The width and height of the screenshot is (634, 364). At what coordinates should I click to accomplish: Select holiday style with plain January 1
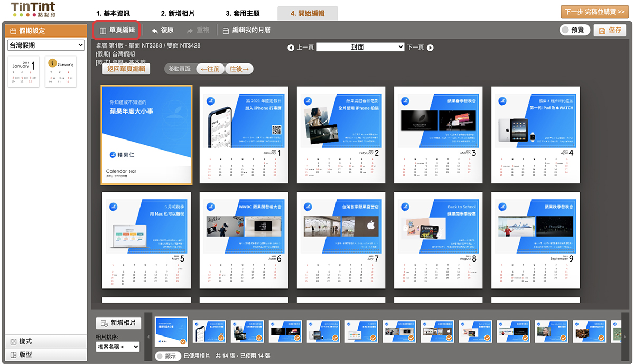point(24,72)
